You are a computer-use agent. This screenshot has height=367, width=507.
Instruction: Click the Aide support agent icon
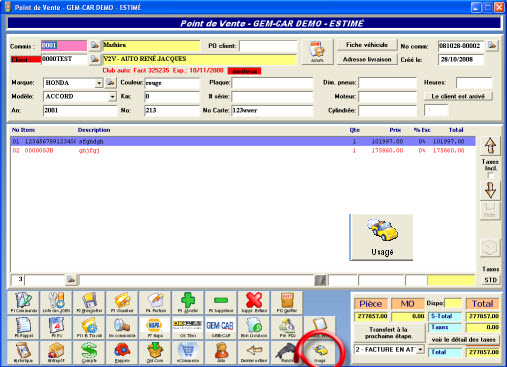point(221,352)
